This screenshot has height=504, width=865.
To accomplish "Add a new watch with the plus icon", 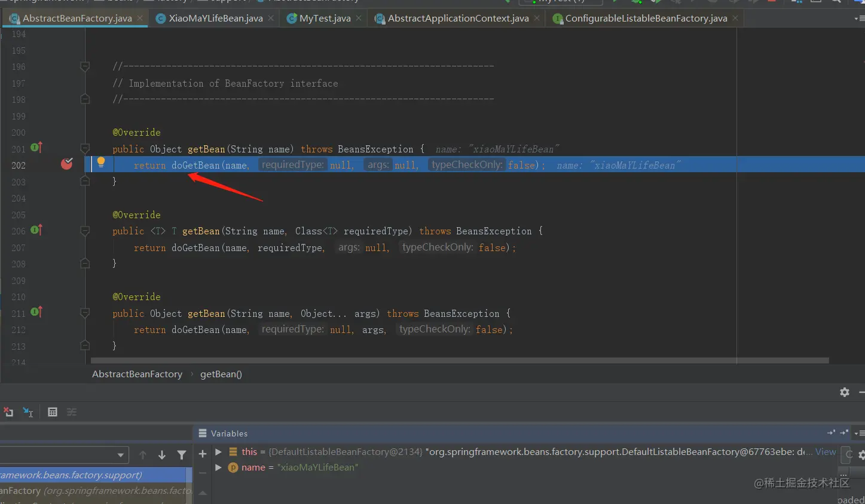I will (x=203, y=454).
